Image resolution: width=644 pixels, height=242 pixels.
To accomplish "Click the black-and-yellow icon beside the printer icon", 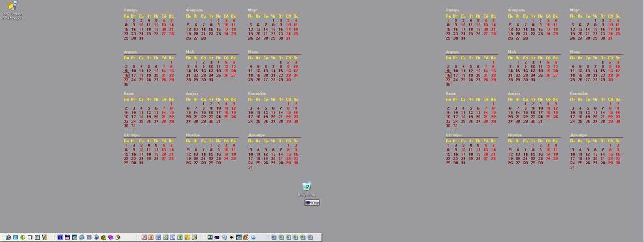I will pos(231,238).
